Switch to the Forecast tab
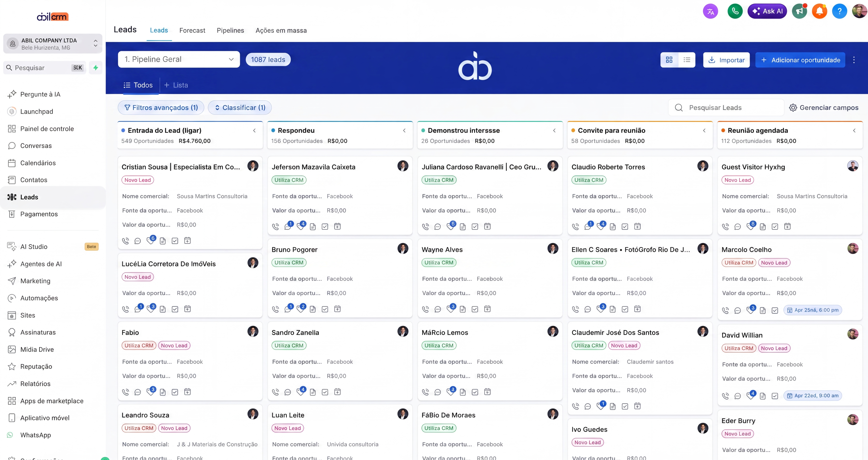Screen dimensions: 868x460 tap(192, 30)
